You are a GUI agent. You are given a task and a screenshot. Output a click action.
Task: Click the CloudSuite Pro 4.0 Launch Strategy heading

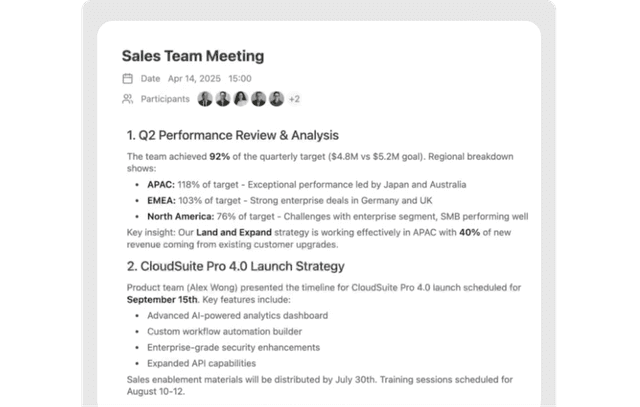(236, 266)
